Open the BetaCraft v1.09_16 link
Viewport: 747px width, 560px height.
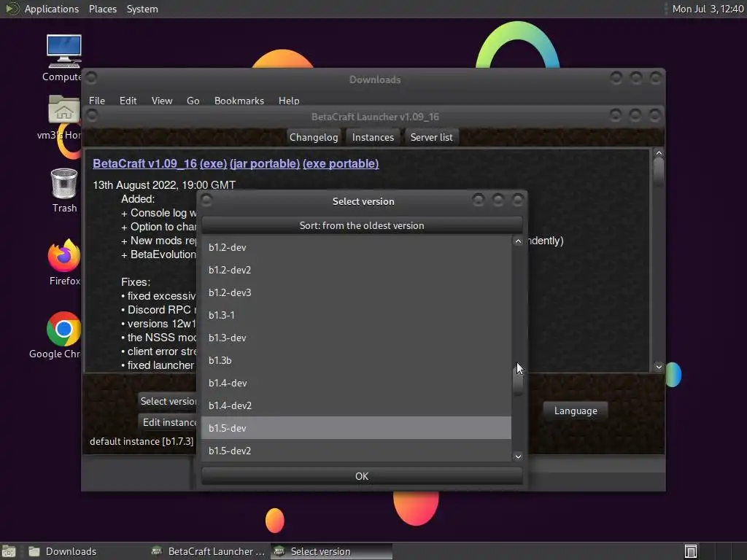[x=145, y=163]
